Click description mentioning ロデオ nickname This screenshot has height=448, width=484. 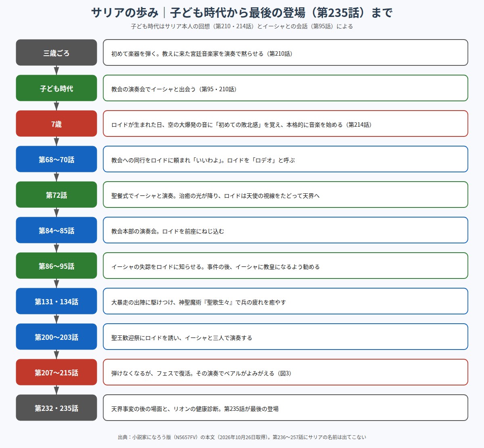(286, 159)
